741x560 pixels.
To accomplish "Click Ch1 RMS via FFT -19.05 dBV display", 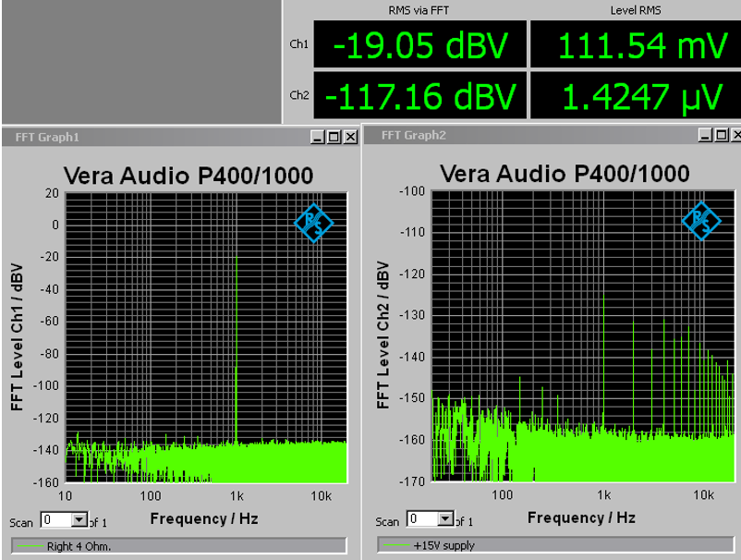I will tap(420, 44).
